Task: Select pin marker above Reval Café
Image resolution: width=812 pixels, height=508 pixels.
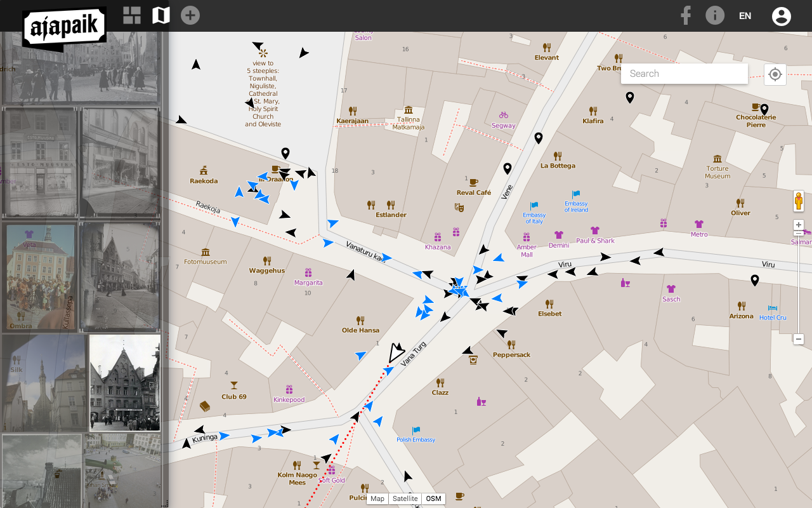Action: 507,168
